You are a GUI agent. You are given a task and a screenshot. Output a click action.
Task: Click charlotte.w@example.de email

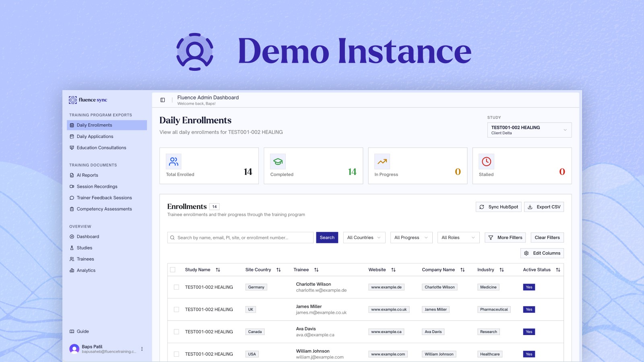point(321,290)
